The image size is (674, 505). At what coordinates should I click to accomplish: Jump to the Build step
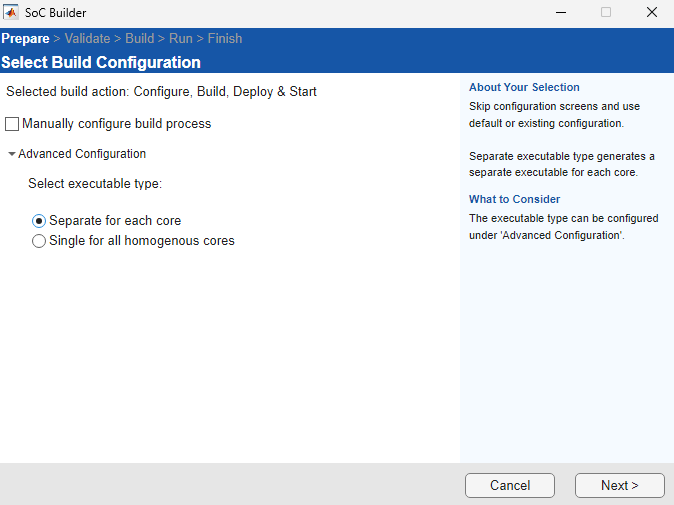[x=139, y=39]
